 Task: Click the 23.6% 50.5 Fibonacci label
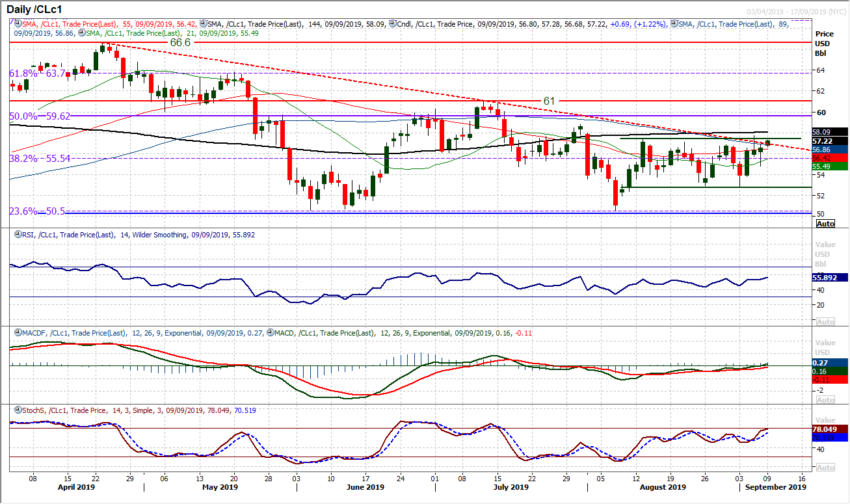[36, 211]
